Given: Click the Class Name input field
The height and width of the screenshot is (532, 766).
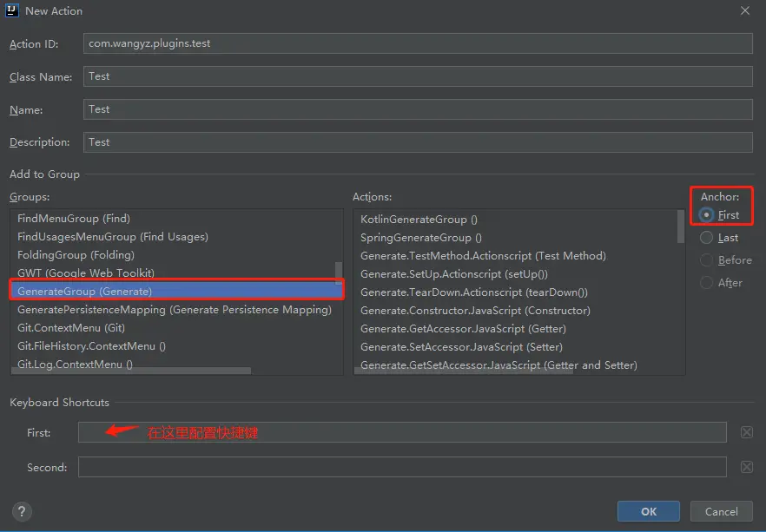Looking at the screenshot, I should click(418, 76).
